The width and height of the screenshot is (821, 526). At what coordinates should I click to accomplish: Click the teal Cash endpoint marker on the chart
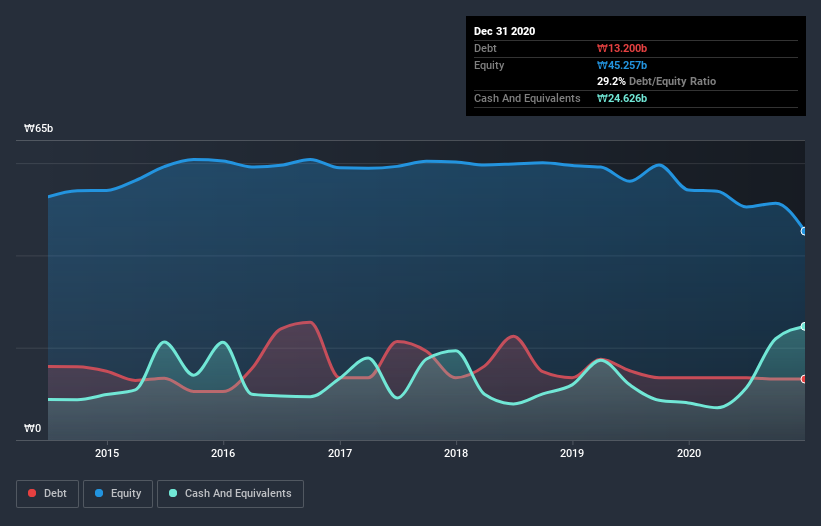[x=804, y=326]
